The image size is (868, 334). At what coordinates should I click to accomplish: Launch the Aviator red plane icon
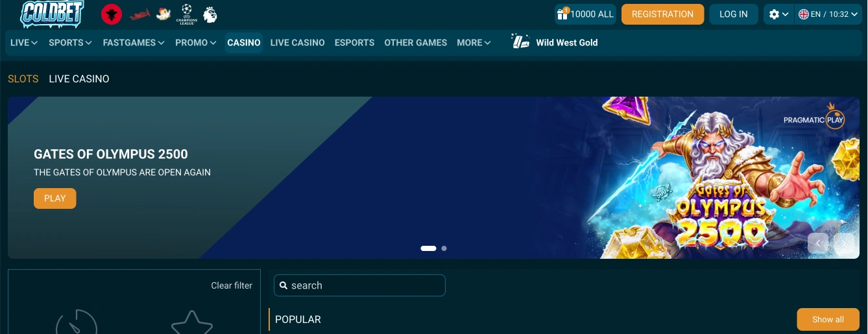[140, 14]
